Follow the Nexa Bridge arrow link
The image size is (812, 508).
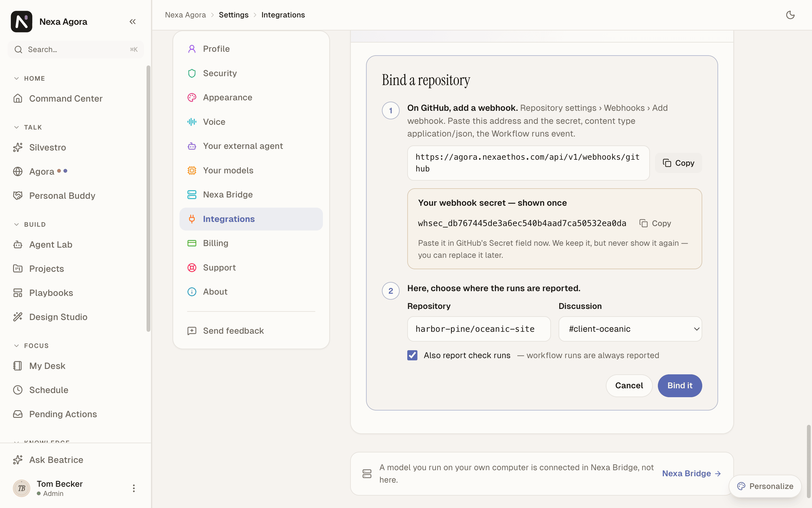tap(691, 473)
